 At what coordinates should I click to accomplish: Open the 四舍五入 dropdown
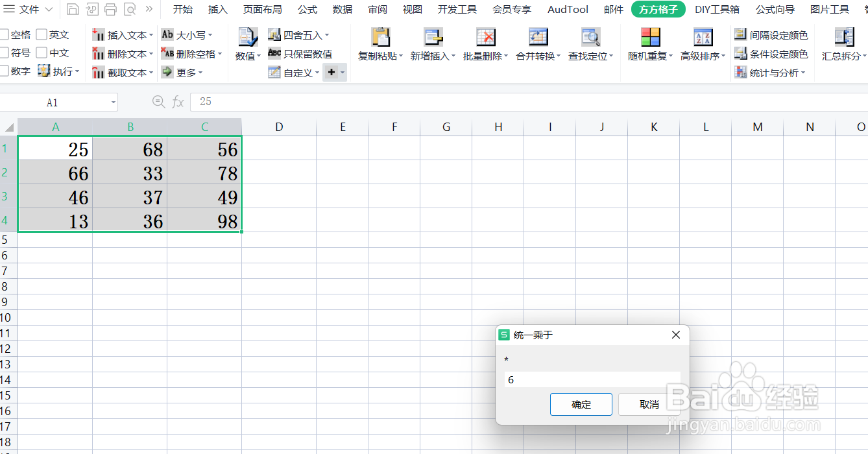[327, 35]
